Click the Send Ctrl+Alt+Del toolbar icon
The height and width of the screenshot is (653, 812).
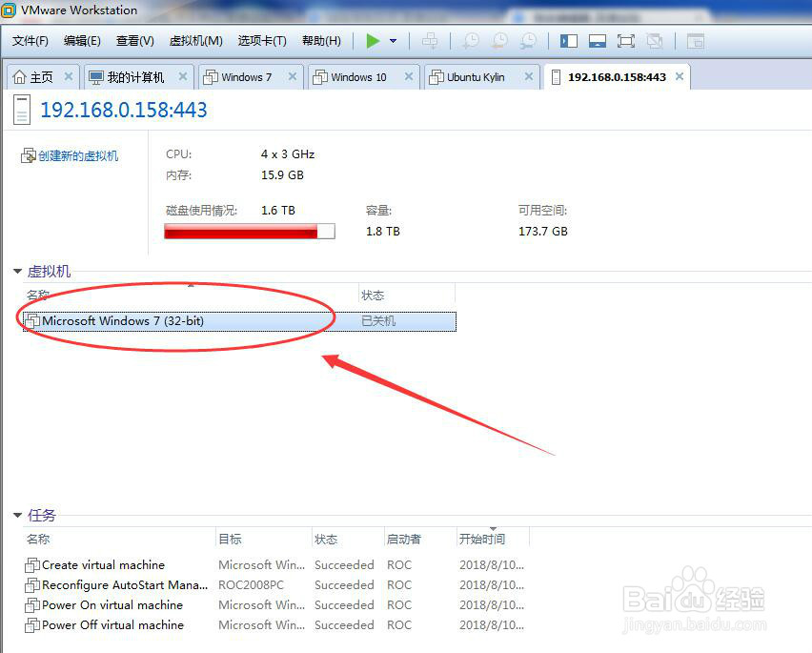coord(429,41)
